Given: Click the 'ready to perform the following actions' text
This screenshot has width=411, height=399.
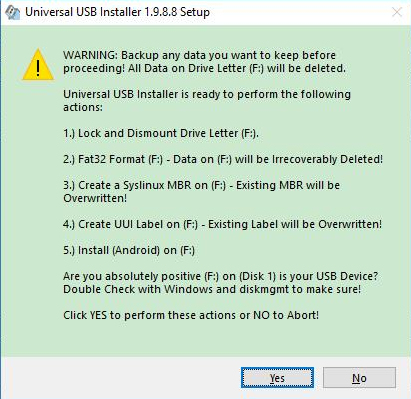Looking at the screenshot, I should pyautogui.click(x=207, y=101).
